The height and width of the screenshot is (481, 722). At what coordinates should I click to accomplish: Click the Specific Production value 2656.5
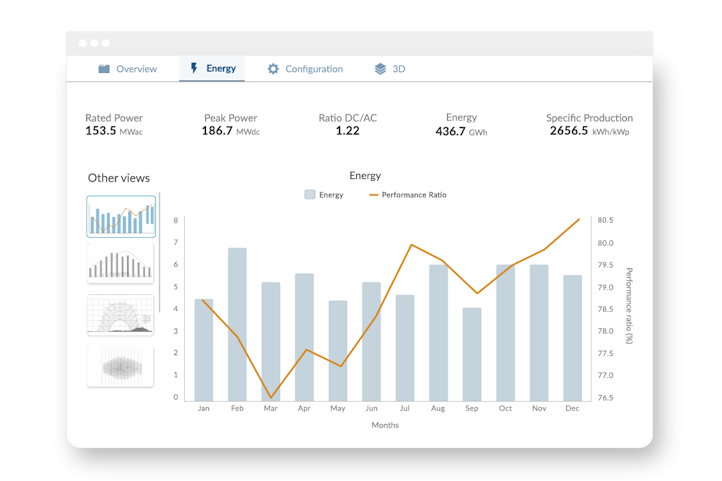(x=569, y=131)
